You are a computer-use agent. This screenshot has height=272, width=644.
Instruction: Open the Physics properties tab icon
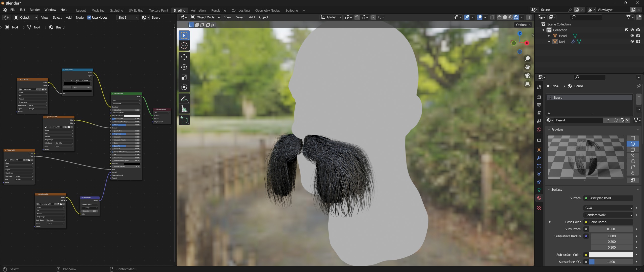click(539, 174)
